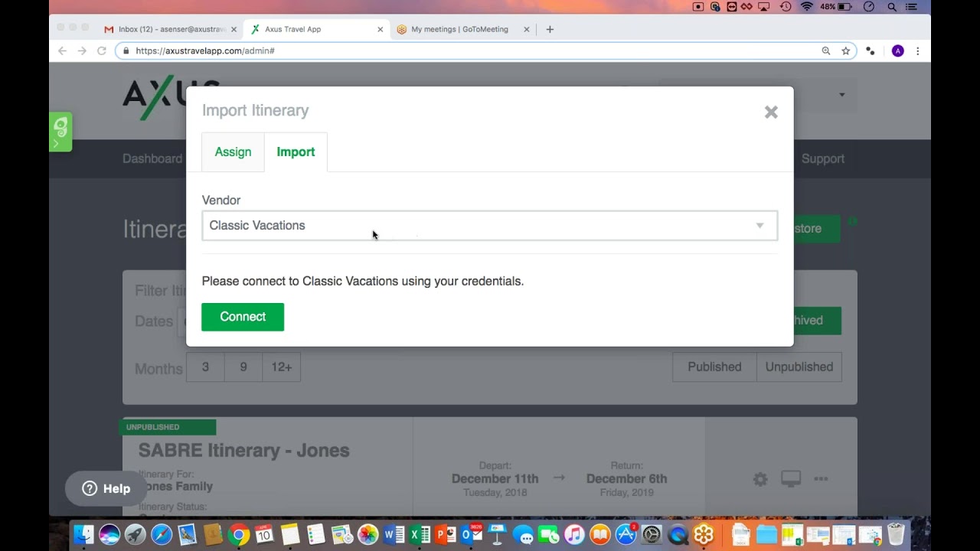The width and height of the screenshot is (980, 551).
Task: Open Spotlight search in menu bar
Action: point(892,7)
